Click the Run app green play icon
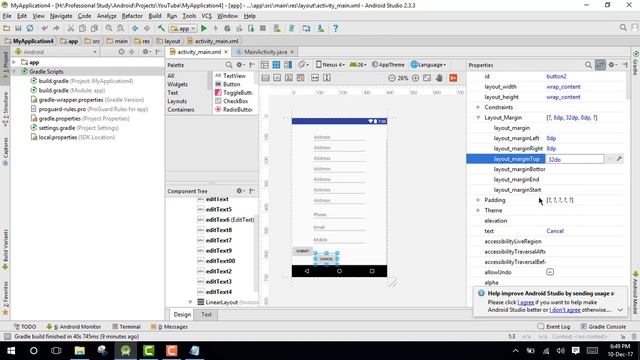640x360 pixels. [204, 28]
